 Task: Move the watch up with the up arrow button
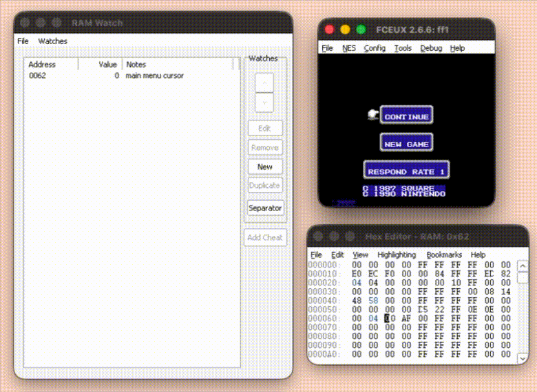[x=264, y=83]
